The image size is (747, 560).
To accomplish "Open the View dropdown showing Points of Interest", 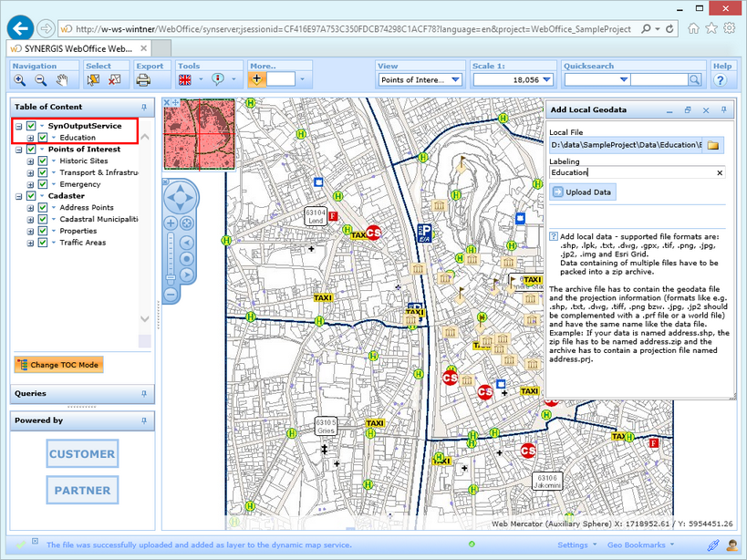I will [x=420, y=79].
